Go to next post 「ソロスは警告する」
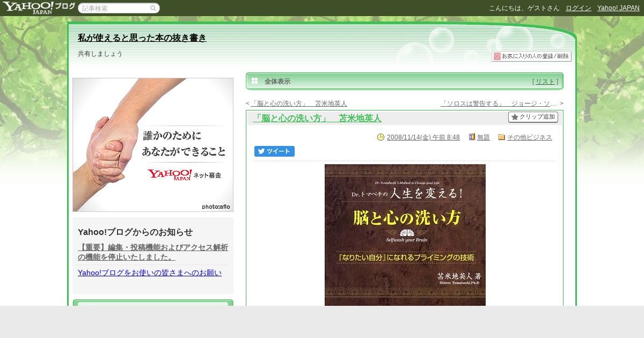This screenshot has width=644, height=338. [499, 104]
